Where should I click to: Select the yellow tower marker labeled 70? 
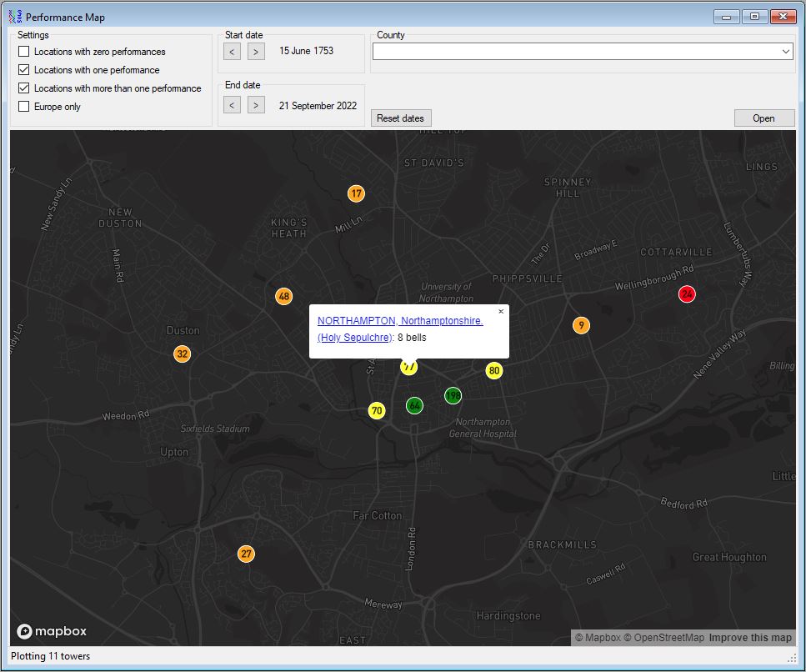377,410
